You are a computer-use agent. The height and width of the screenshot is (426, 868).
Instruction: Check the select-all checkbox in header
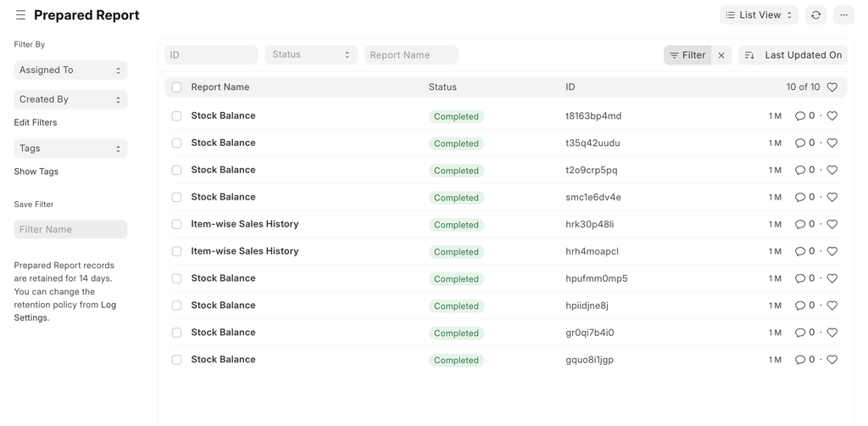[176, 87]
